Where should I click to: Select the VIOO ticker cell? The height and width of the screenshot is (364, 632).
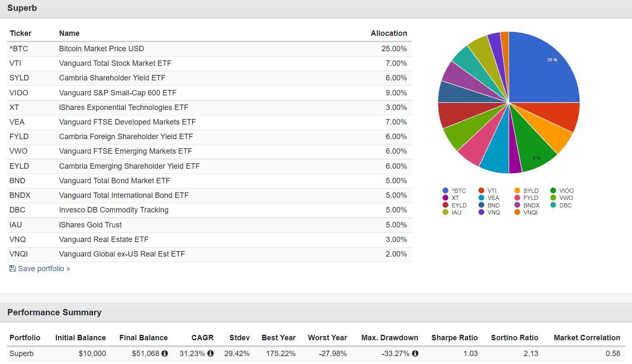[19, 93]
